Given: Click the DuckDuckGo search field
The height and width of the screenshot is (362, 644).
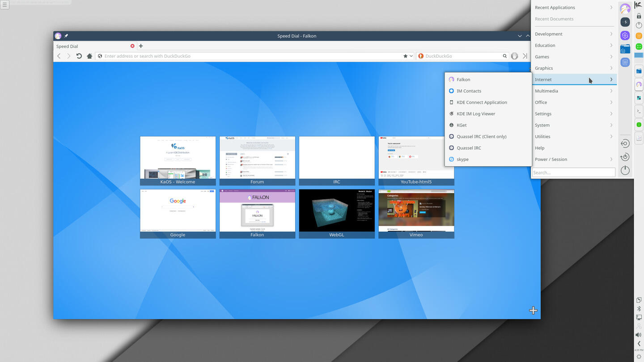Looking at the screenshot, I should point(463,56).
